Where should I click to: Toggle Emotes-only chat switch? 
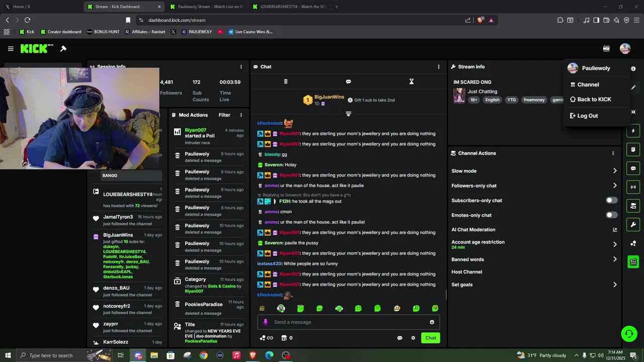[x=611, y=215]
